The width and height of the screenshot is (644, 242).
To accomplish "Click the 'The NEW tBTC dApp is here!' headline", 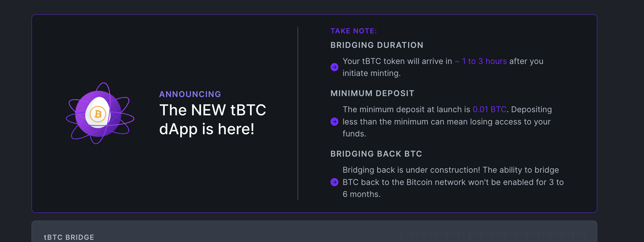I will pos(213,120).
